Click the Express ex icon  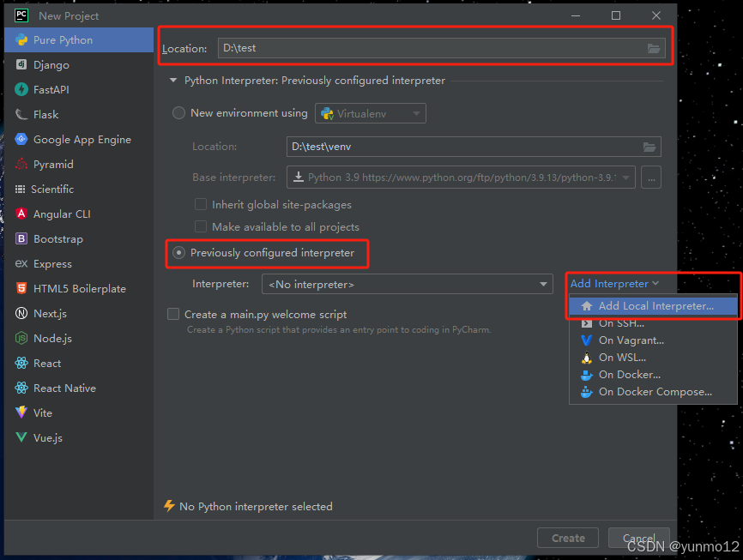tap(21, 263)
